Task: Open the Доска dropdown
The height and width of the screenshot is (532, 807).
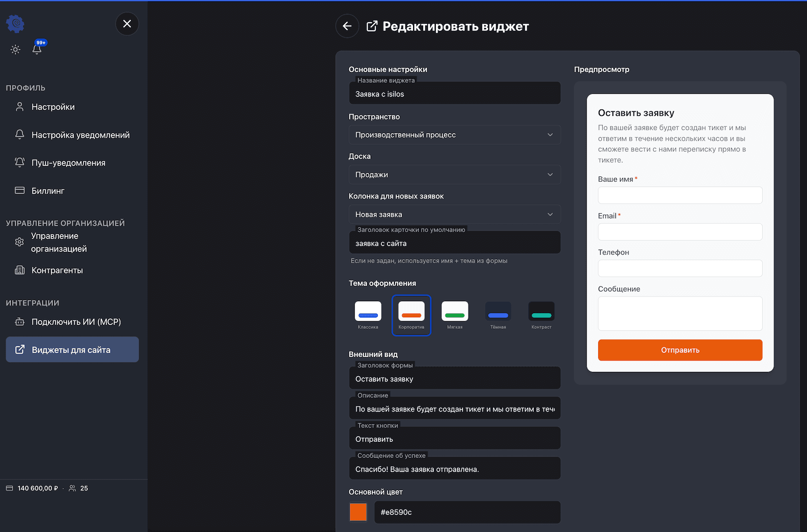Action: click(454, 174)
